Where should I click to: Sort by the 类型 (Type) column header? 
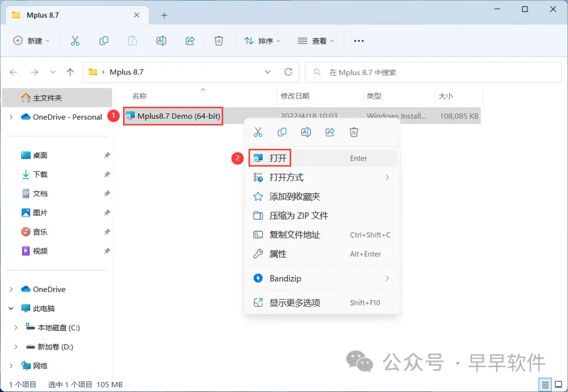(x=374, y=96)
